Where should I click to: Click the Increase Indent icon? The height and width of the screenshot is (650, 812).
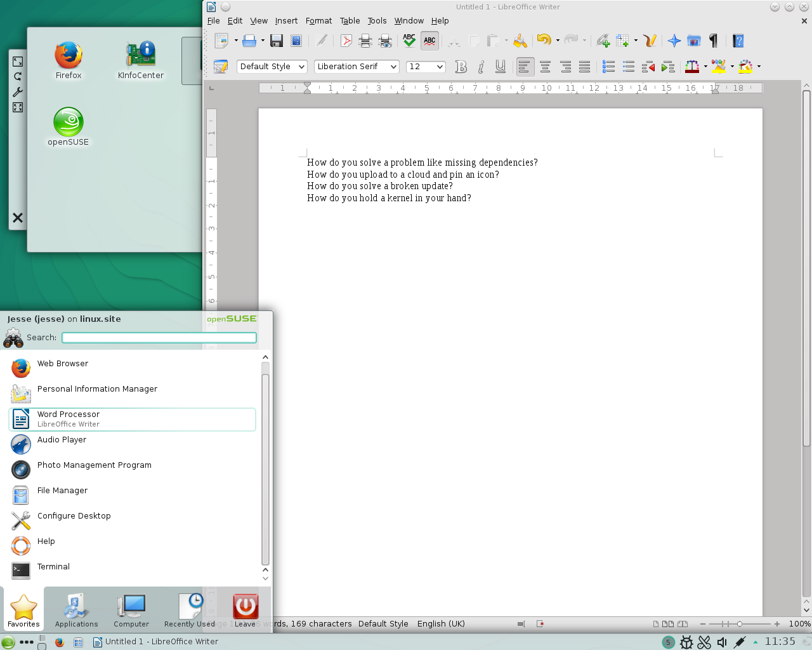[x=667, y=67]
